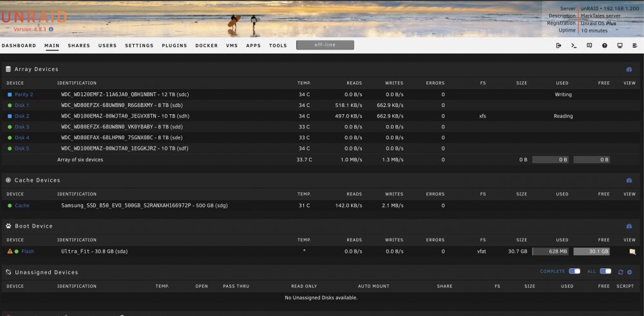Viewport: 644px width, 316px height.
Task: Click the Samsung SSD 850 EVO identification
Action: (144, 205)
